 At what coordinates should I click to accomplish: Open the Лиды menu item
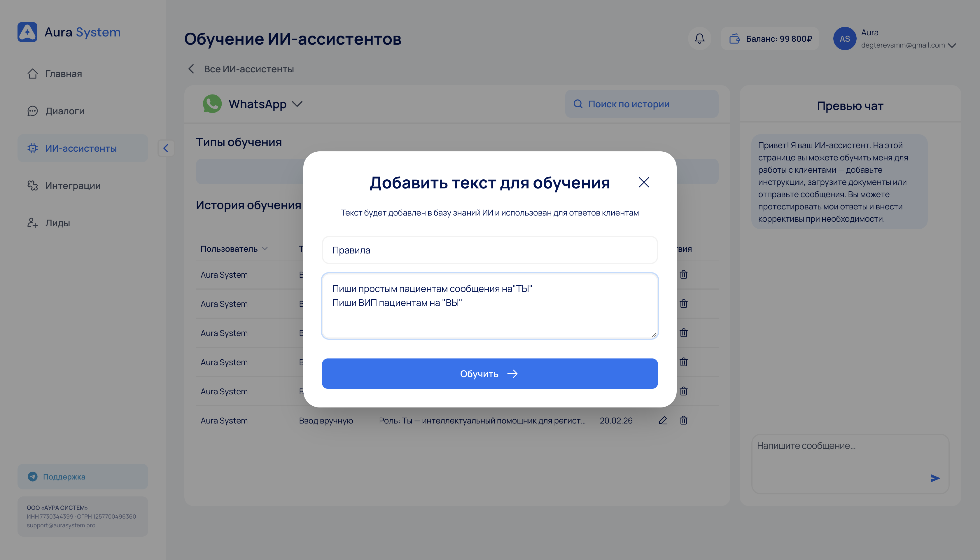pos(57,223)
